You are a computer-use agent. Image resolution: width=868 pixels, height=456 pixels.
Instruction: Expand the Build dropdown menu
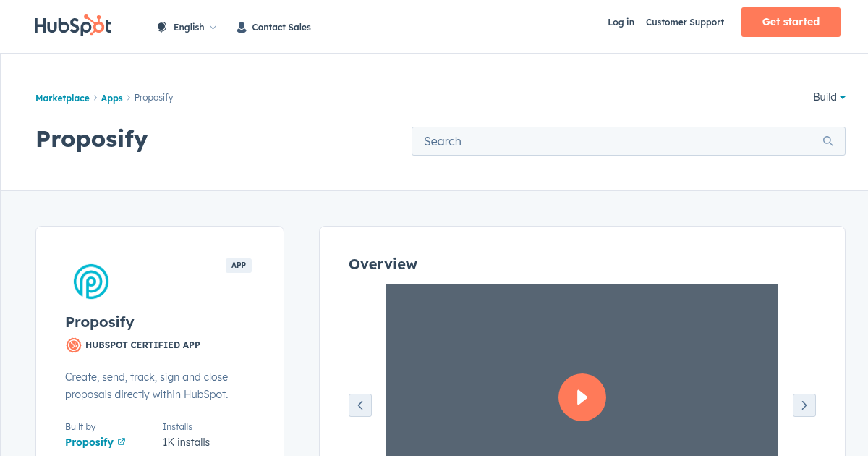point(829,97)
